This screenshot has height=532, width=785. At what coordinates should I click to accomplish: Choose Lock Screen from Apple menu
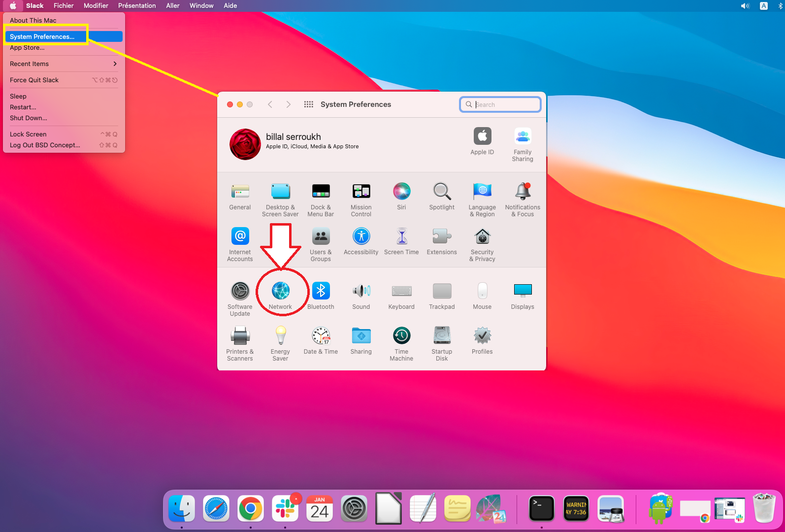click(29, 134)
